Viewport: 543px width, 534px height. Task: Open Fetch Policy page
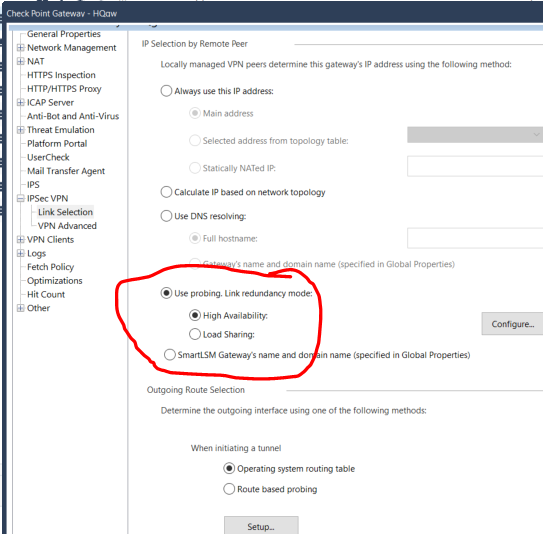(x=51, y=267)
